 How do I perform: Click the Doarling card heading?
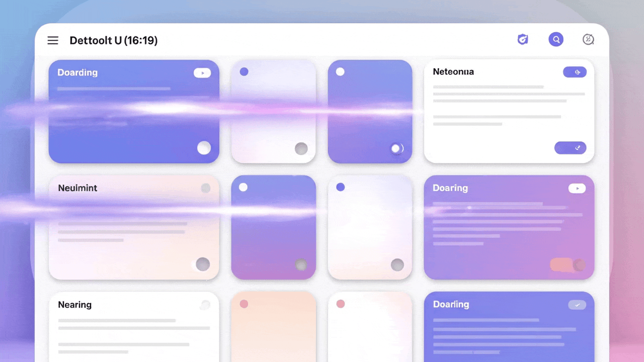point(451,304)
